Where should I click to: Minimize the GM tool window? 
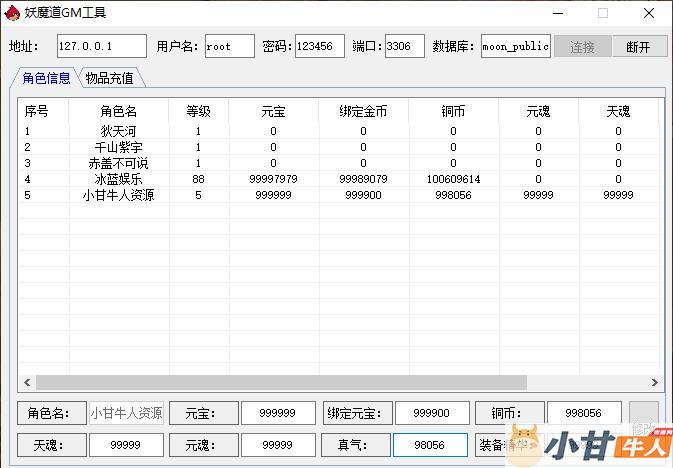[556, 13]
